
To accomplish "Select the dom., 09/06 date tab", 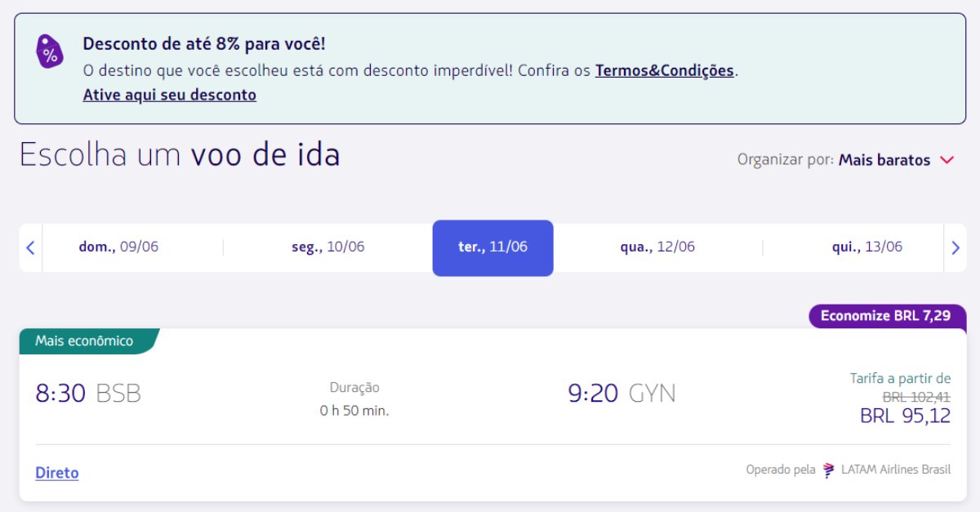I will (x=118, y=247).
